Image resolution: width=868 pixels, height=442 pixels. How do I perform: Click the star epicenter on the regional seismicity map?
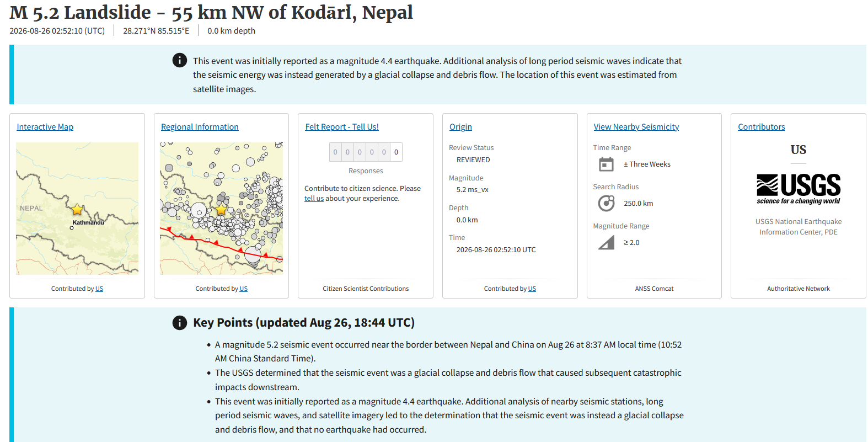tap(221, 210)
